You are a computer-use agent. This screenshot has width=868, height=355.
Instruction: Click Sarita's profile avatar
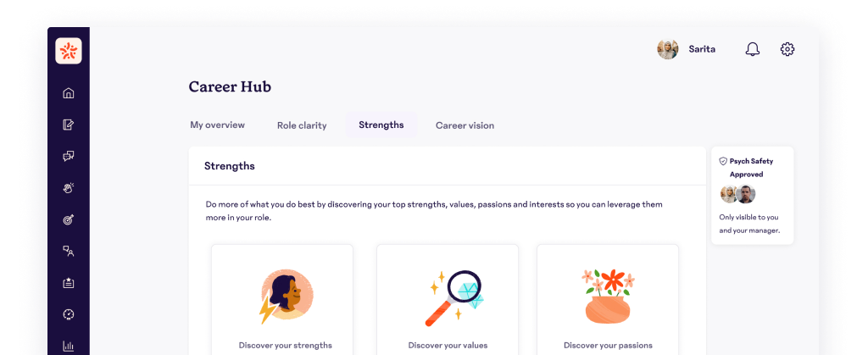coord(668,49)
